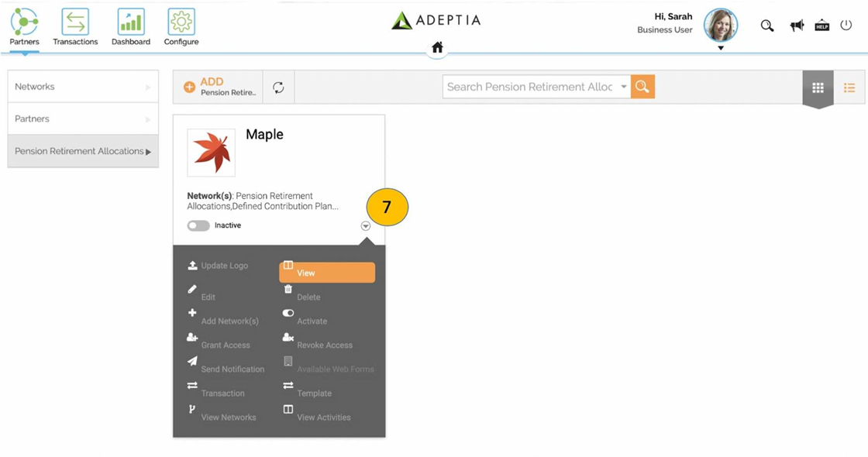This screenshot has height=457, width=868.
Task: Collapse the Maple card actions menu arrow
Action: point(365,225)
